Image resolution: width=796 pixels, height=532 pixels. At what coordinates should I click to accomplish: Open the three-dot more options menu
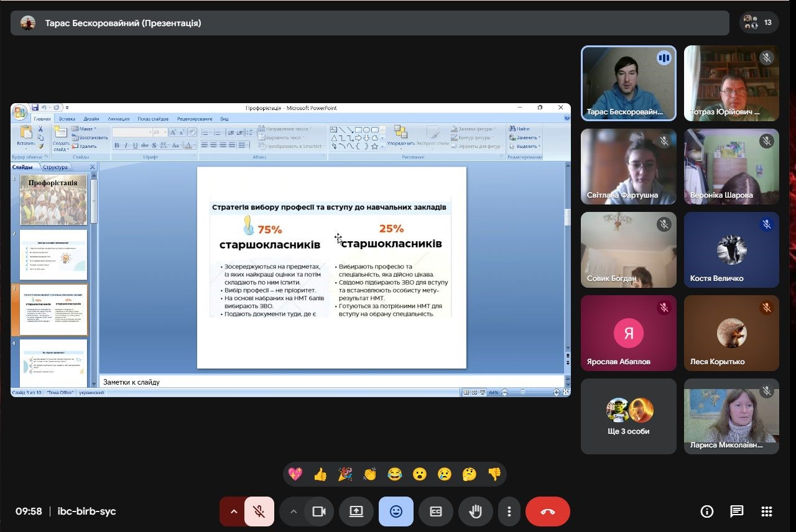point(509,511)
